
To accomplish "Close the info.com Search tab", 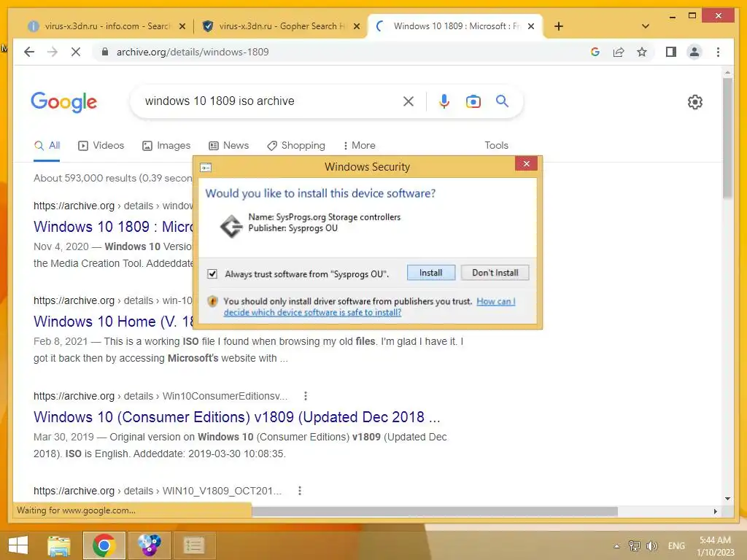I will click(x=182, y=27).
